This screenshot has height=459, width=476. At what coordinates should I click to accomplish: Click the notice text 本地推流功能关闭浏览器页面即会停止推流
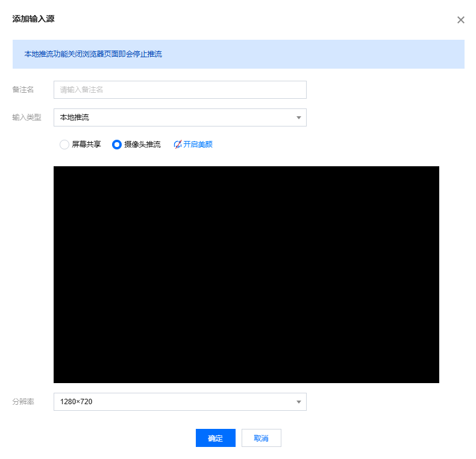point(93,54)
